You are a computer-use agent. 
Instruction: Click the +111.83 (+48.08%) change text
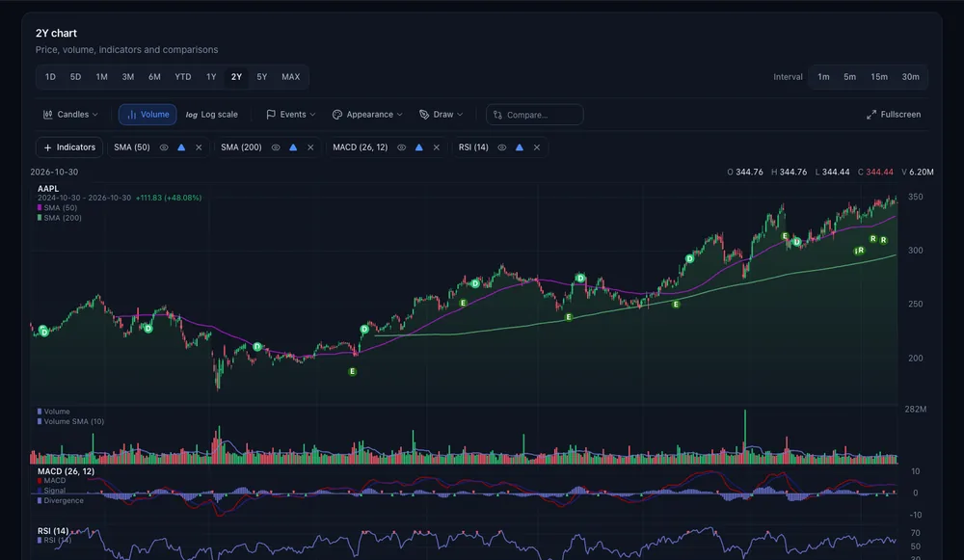169,198
